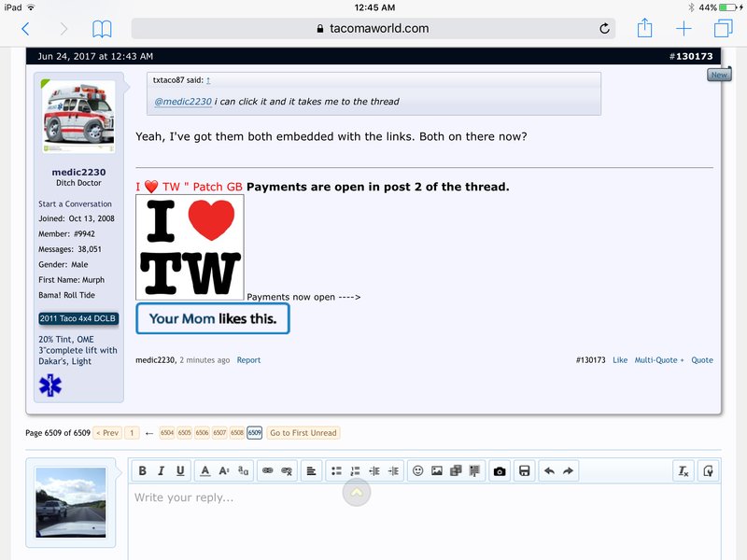747x560 pixels.
Task: Open the I heart TW Patch GB link
Action: point(190,187)
